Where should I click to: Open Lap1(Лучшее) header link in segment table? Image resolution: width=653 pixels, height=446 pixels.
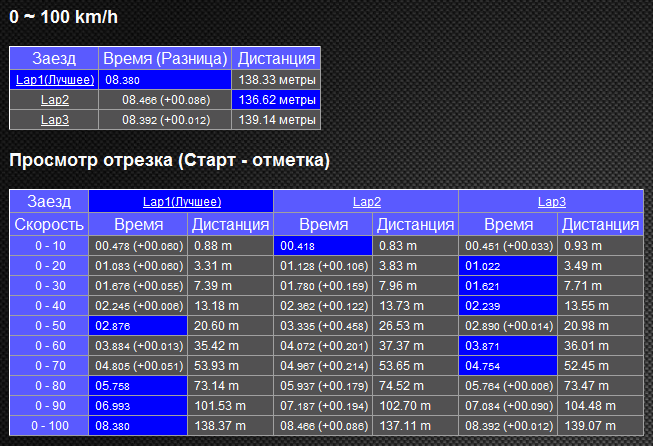182,202
